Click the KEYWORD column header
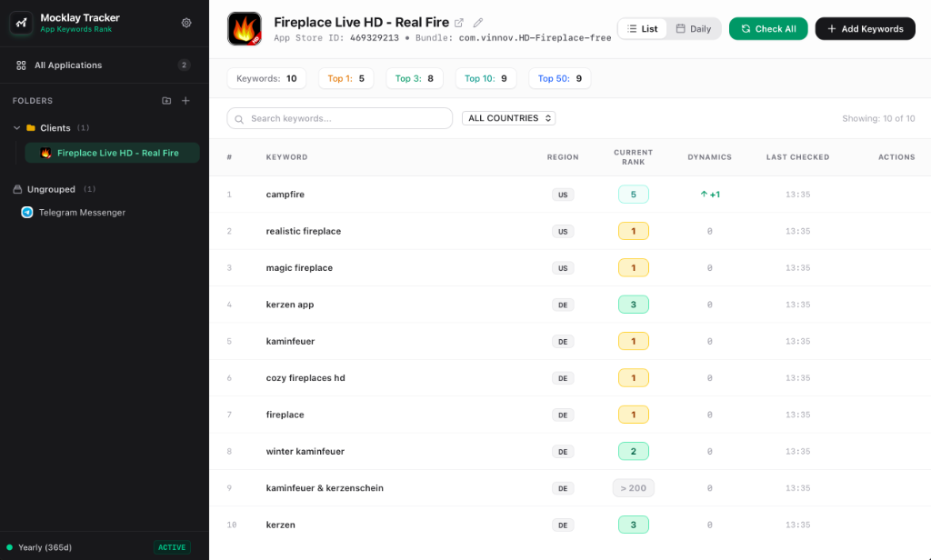Image resolution: width=931 pixels, height=560 pixels. [x=286, y=157]
